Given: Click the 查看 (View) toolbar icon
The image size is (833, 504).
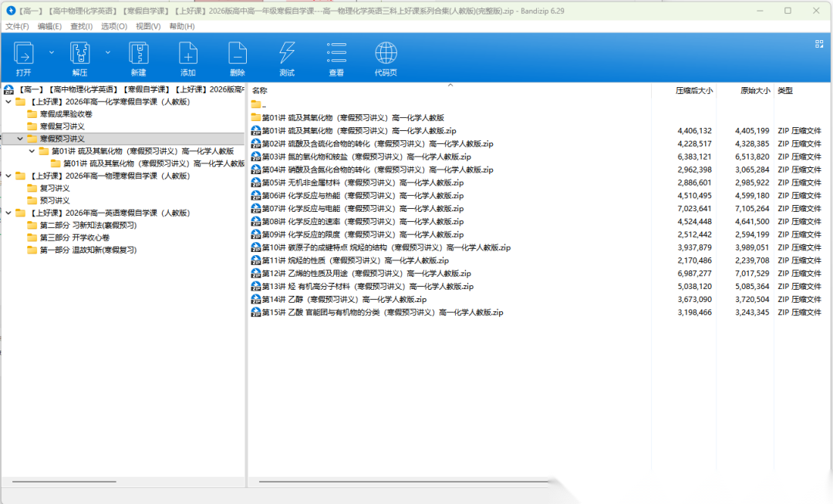Looking at the screenshot, I should click(336, 54).
